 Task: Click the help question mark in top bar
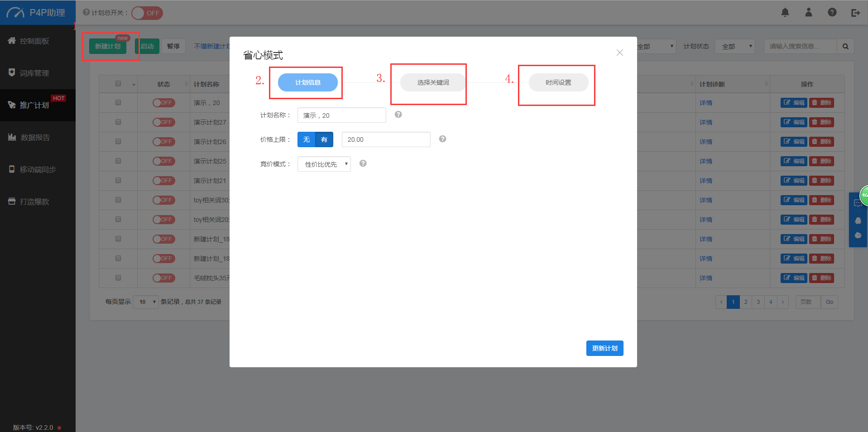tap(832, 13)
